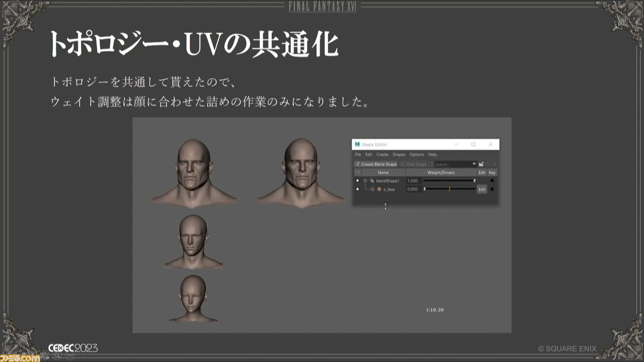Click the Edit column header
The height and width of the screenshot is (362, 644).
[482, 172]
